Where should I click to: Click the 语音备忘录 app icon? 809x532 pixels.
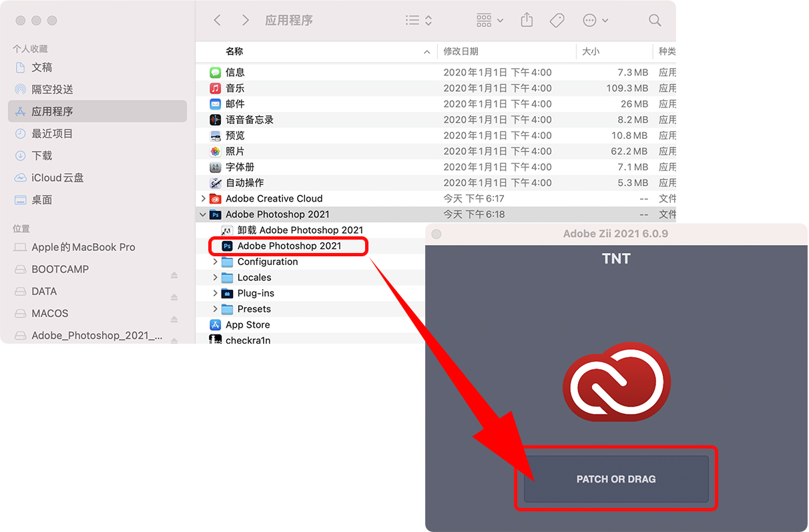pos(215,120)
